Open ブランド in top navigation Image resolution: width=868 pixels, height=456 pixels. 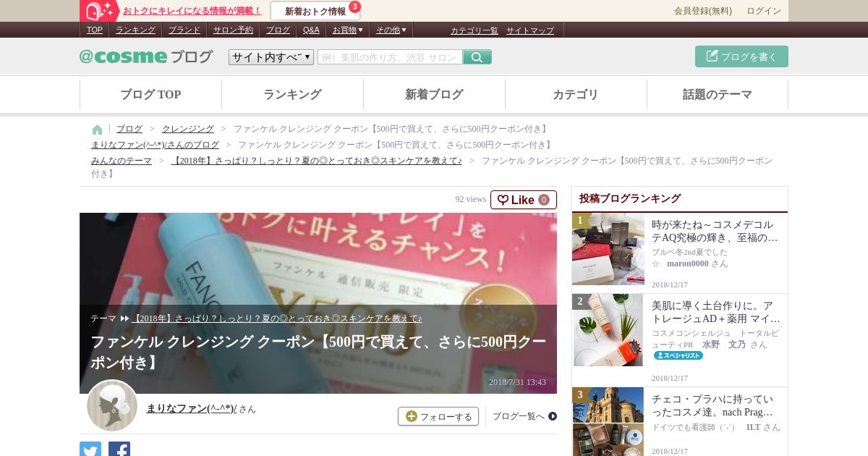(184, 30)
